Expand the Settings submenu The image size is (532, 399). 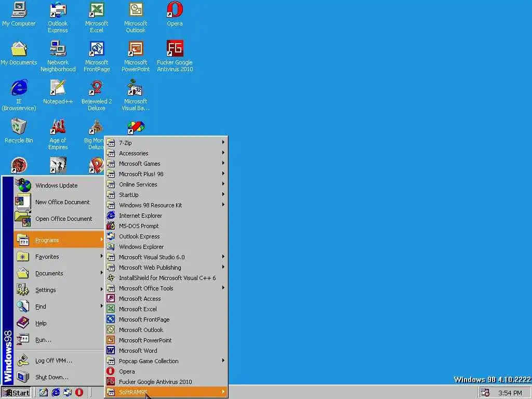click(59, 290)
